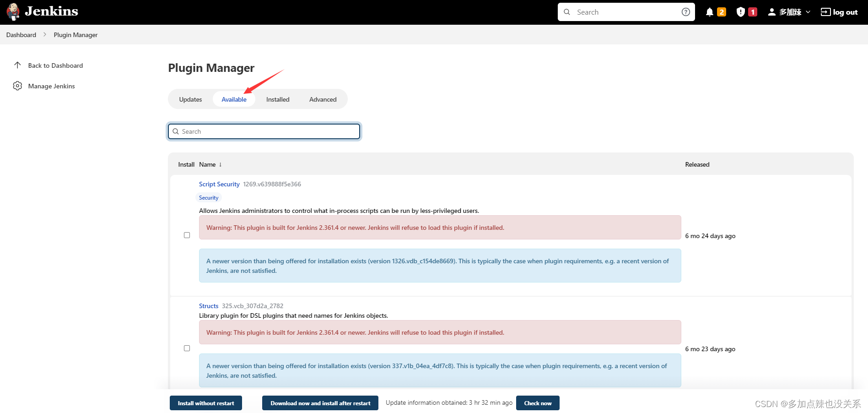The width and height of the screenshot is (868, 413).
Task: Click the Back to Dashboard link
Action: [x=55, y=65]
